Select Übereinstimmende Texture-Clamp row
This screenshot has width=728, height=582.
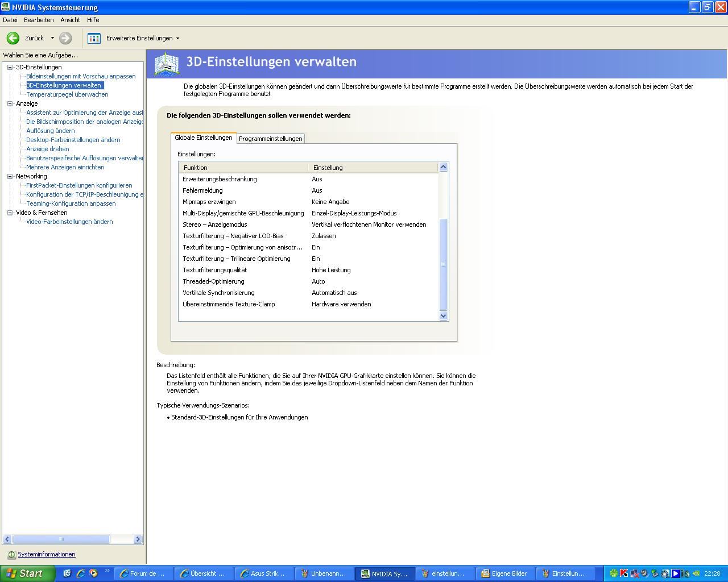[x=309, y=304]
